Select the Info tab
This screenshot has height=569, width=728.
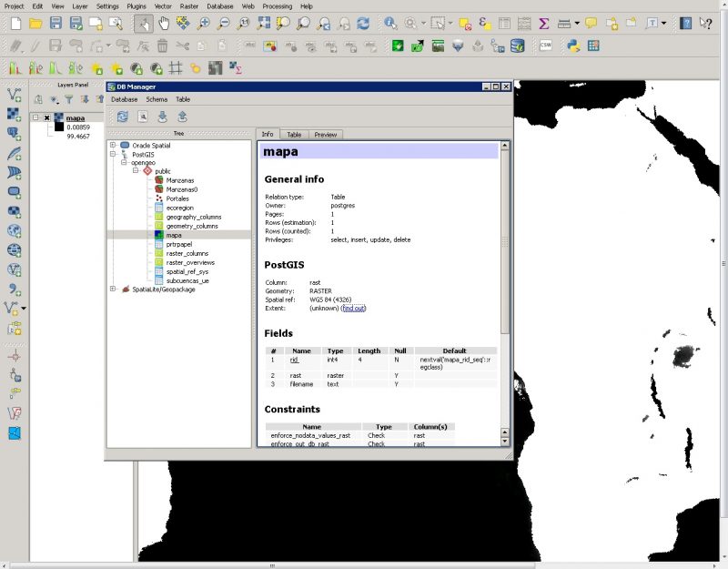coord(268,134)
